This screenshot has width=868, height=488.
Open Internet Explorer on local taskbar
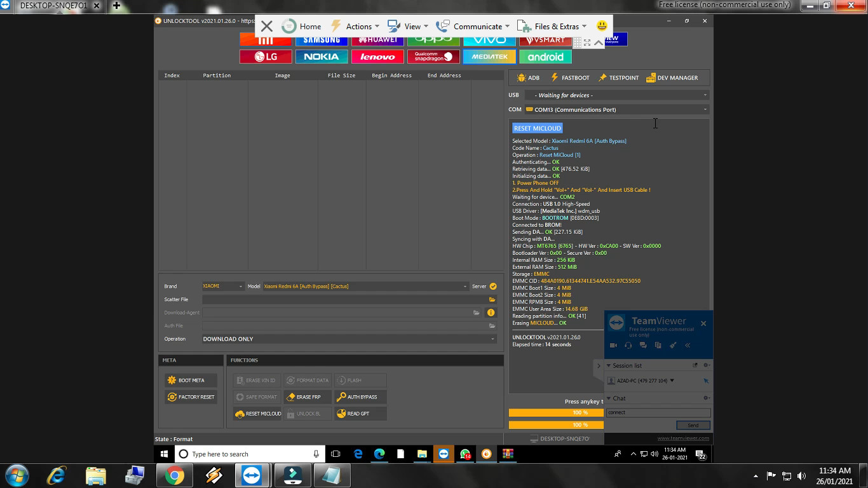pos(57,475)
